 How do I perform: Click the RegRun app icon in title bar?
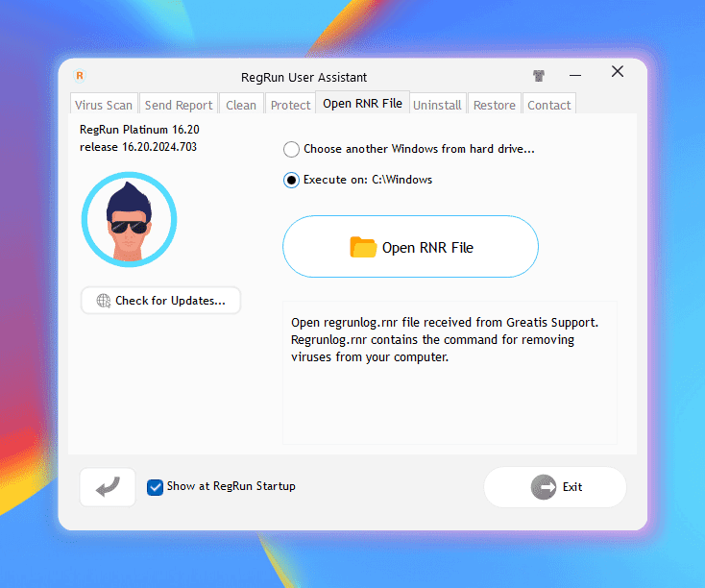click(80, 75)
